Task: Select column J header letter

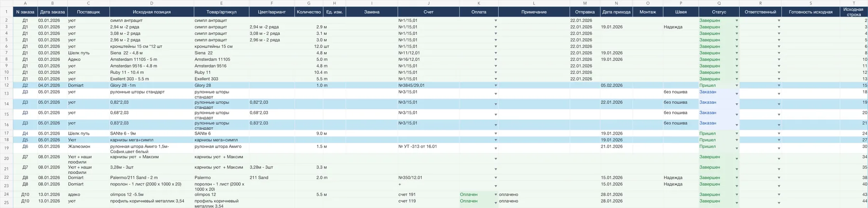Action: point(428,3)
